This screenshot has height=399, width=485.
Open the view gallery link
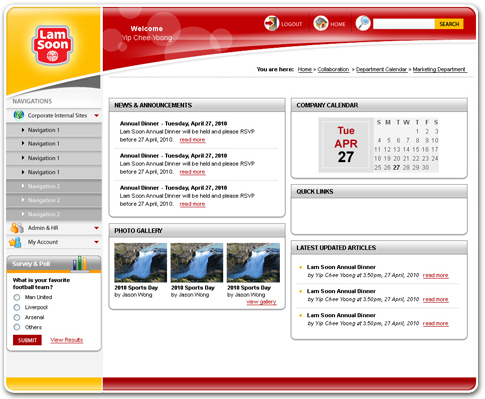[x=261, y=302]
